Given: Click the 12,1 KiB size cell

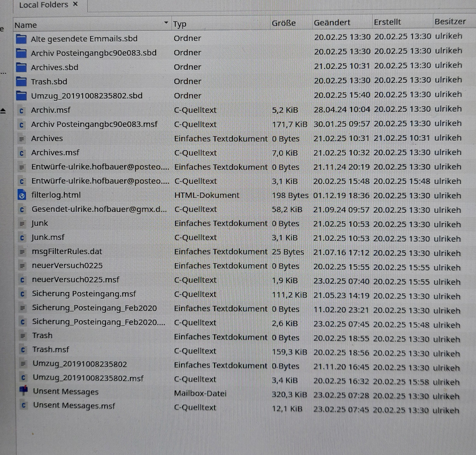Looking at the screenshot, I should (287, 409).
